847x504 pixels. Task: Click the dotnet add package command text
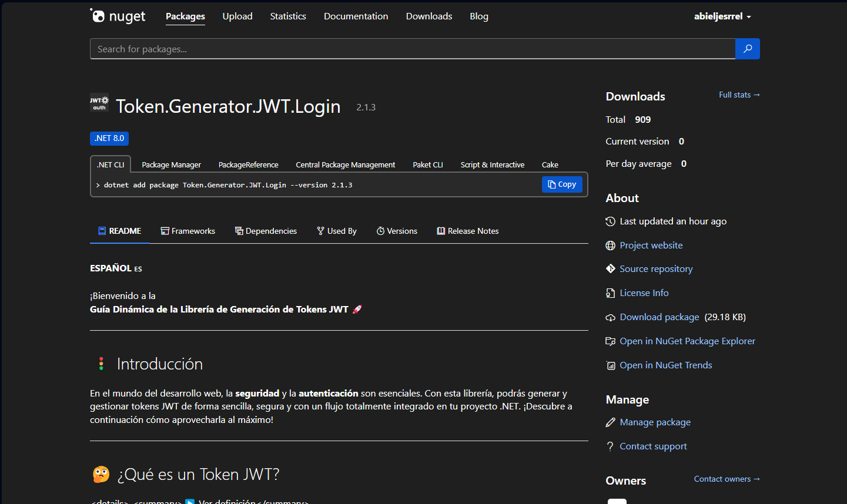click(x=228, y=185)
